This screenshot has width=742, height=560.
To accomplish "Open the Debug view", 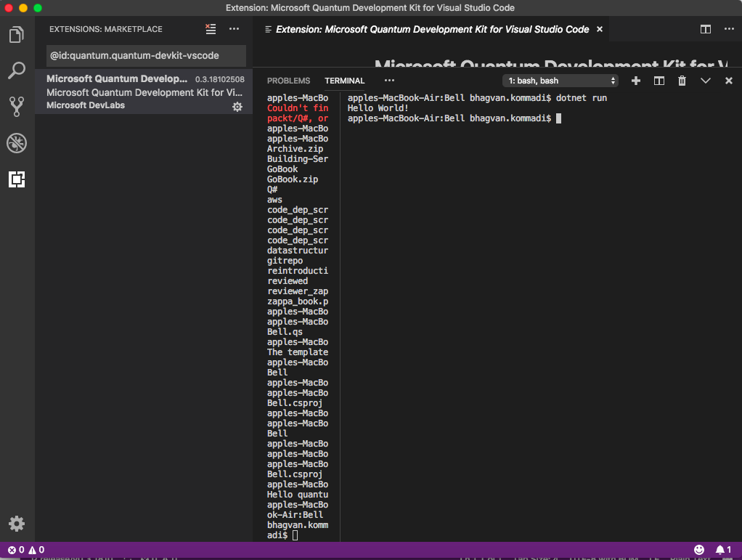I will click(16, 143).
